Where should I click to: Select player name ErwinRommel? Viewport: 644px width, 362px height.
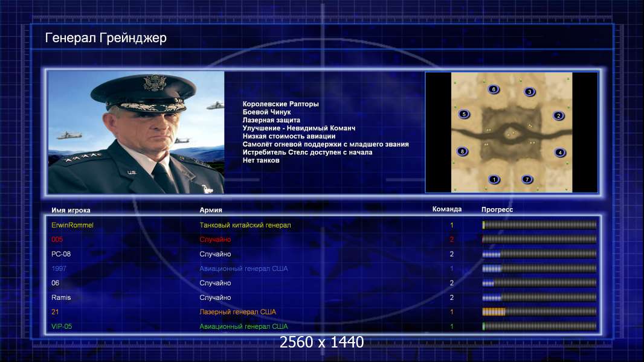tap(72, 225)
